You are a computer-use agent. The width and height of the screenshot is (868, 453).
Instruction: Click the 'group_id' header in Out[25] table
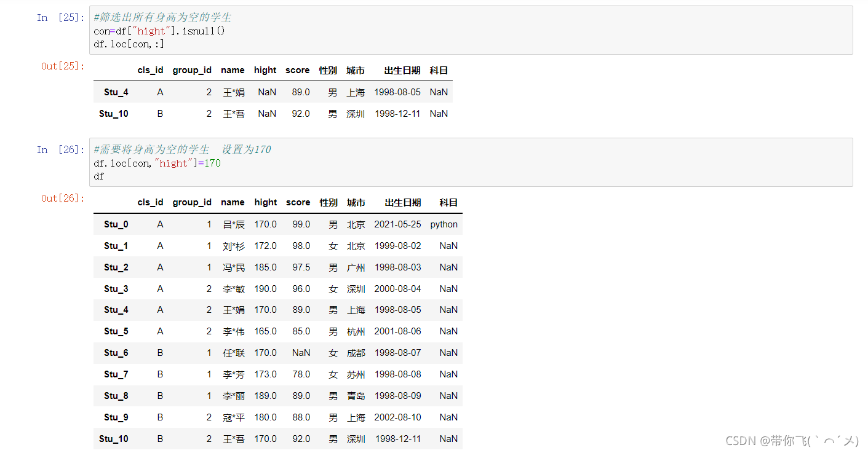tap(192, 71)
